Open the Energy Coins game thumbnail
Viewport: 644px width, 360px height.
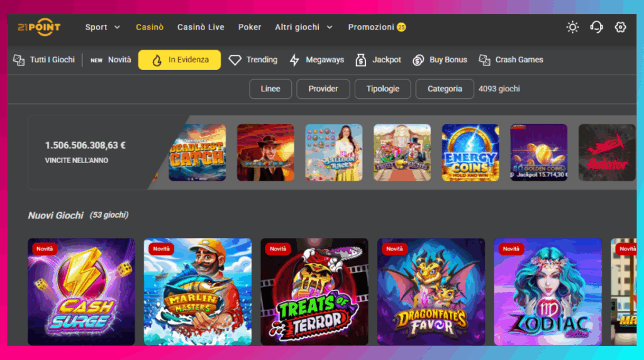click(x=470, y=152)
